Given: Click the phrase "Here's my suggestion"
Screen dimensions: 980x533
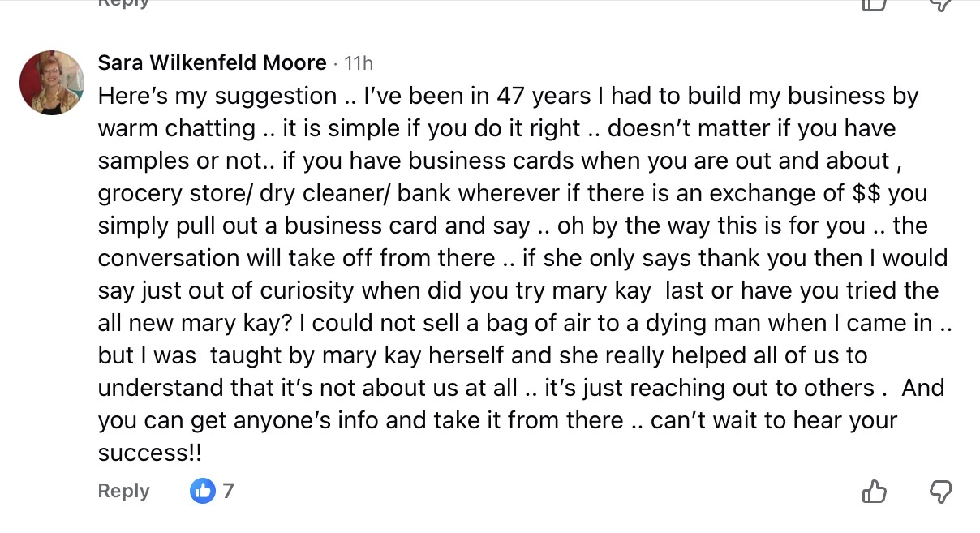Looking at the screenshot, I should pyautogui.click(x=217, y=96).
